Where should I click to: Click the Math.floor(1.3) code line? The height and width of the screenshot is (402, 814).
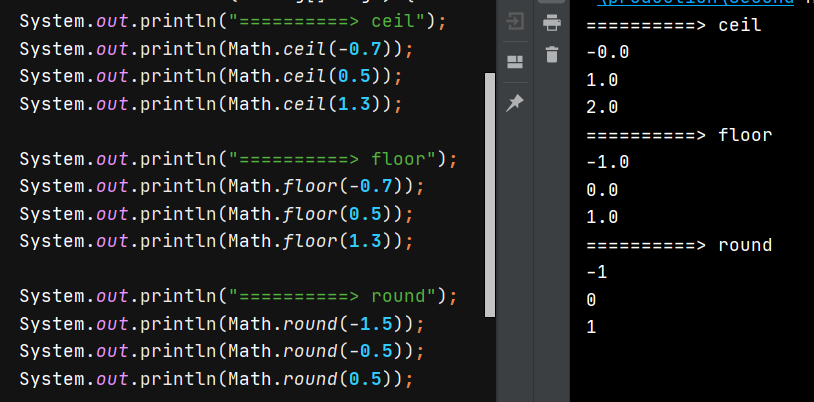tap(216, 241)
